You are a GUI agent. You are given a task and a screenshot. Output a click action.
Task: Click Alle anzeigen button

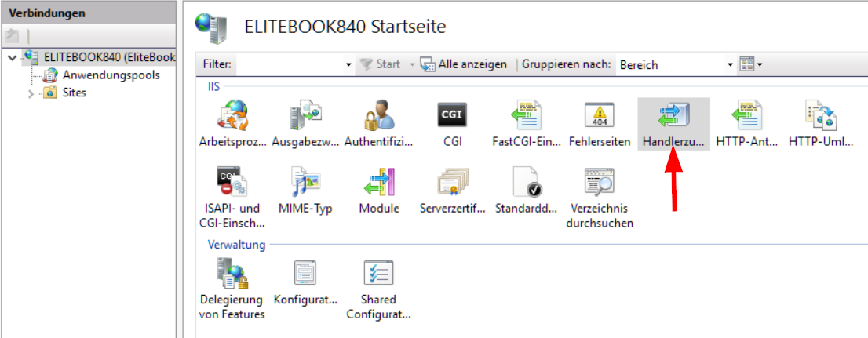[464, 64]
